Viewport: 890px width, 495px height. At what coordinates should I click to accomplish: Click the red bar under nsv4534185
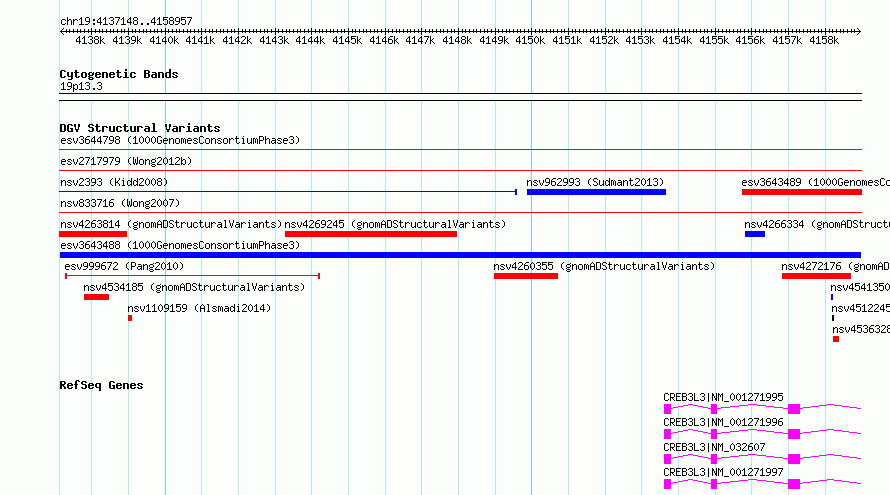point(96,297)
